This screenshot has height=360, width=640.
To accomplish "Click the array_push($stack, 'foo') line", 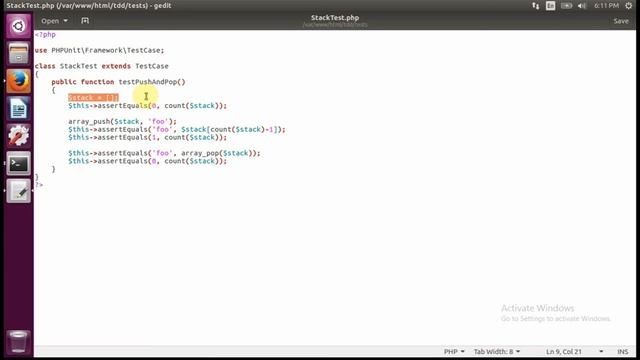I will point(122,122).
